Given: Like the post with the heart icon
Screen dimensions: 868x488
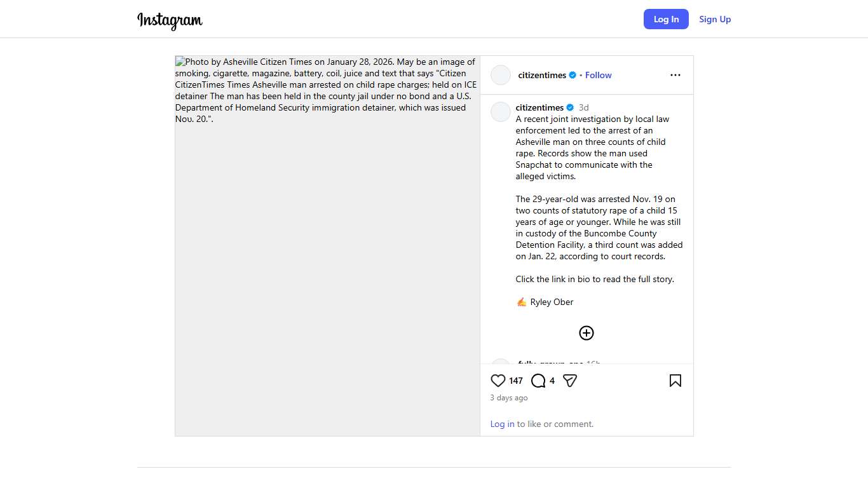Looking at the screenshot, I should point(498,381).
